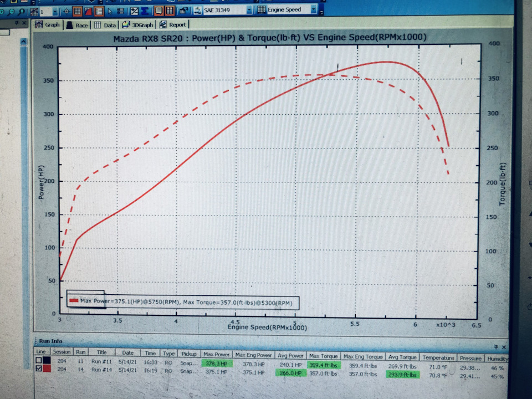Screen dimensions: 532x399
Task: Open the SAE J1349 correction dropdown
Action: click(x=249, y=10)
